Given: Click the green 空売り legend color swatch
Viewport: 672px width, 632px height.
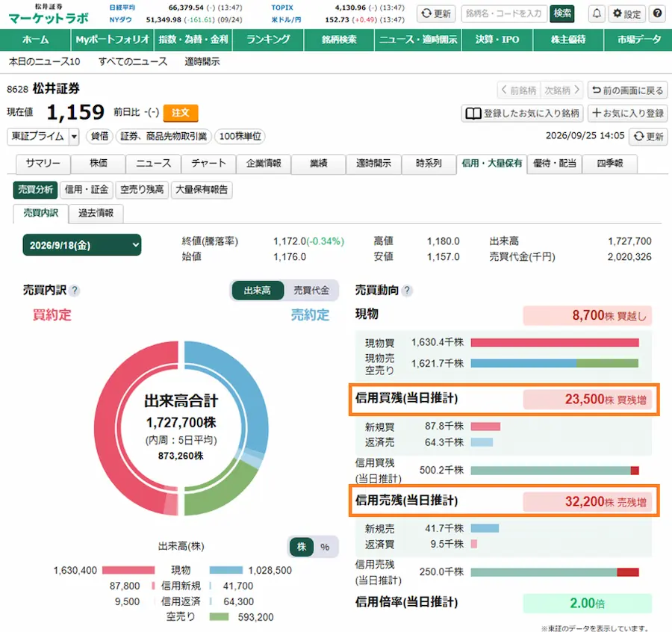Looking at the screenshot, I should pyautogui.click(x=219, y=617).
